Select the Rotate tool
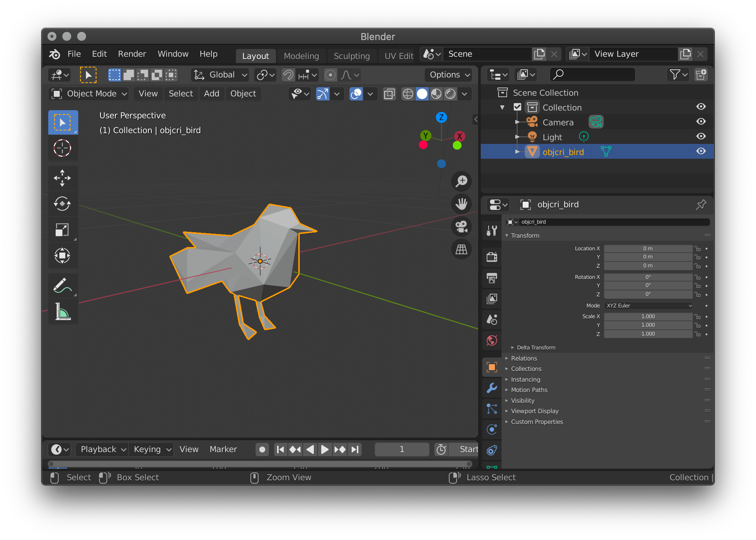Image resolution: width=756 pixels, height=540 pixels. pos(63,204)
